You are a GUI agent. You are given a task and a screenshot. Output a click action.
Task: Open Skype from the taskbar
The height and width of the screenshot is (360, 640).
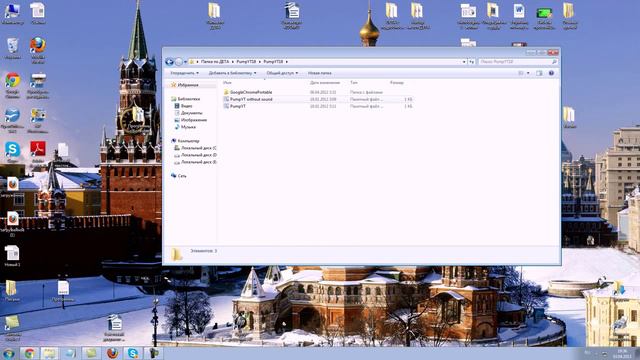coord(133,353)
